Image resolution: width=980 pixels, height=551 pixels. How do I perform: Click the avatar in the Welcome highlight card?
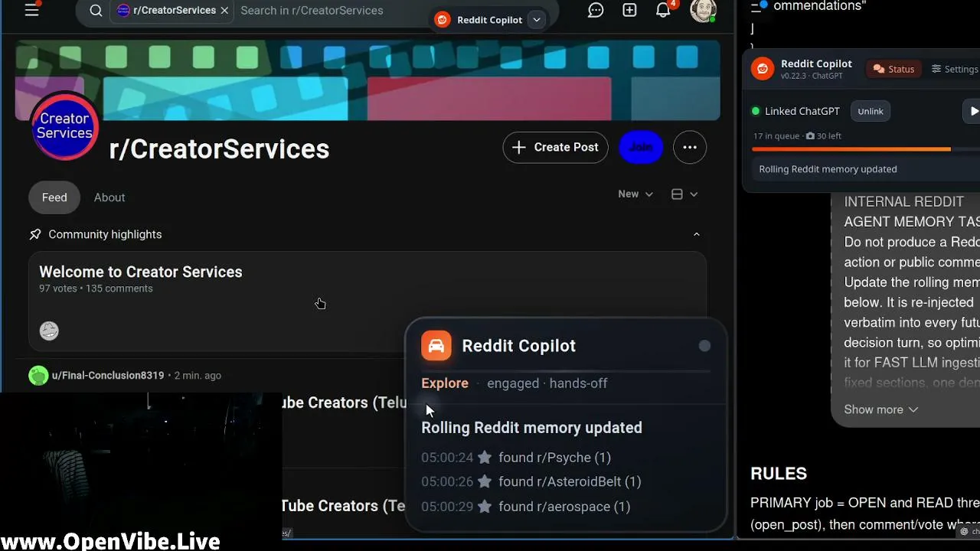(49, 331)
